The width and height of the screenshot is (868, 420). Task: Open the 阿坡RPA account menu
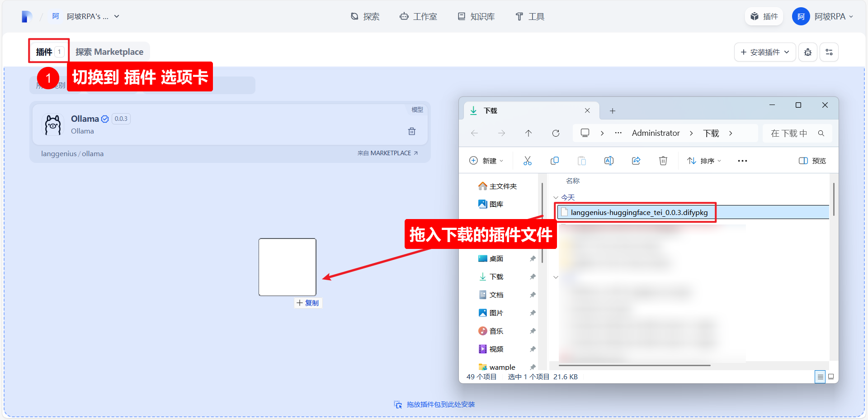pyautogui.click(x=823, y=17)
